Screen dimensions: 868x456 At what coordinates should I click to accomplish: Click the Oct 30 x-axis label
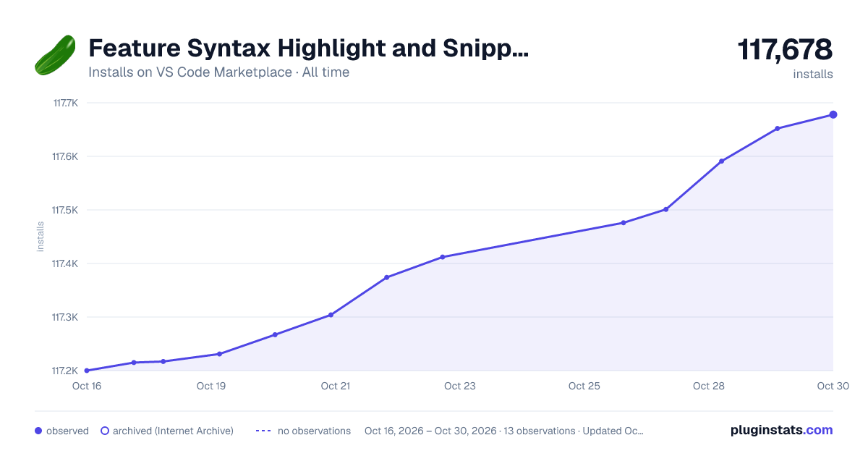click(832, 386)
